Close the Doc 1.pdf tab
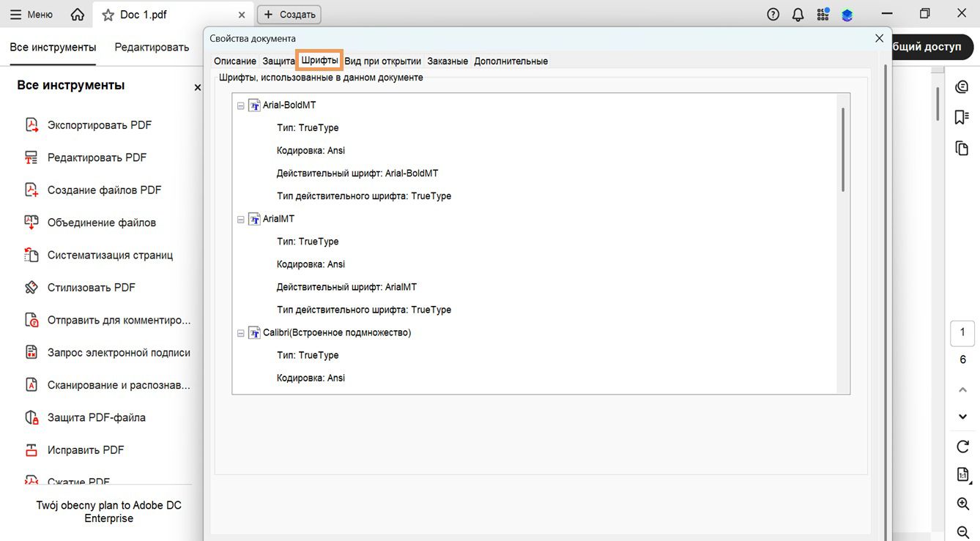The width and height of the screenshot is (980, 541). point(242,15)
